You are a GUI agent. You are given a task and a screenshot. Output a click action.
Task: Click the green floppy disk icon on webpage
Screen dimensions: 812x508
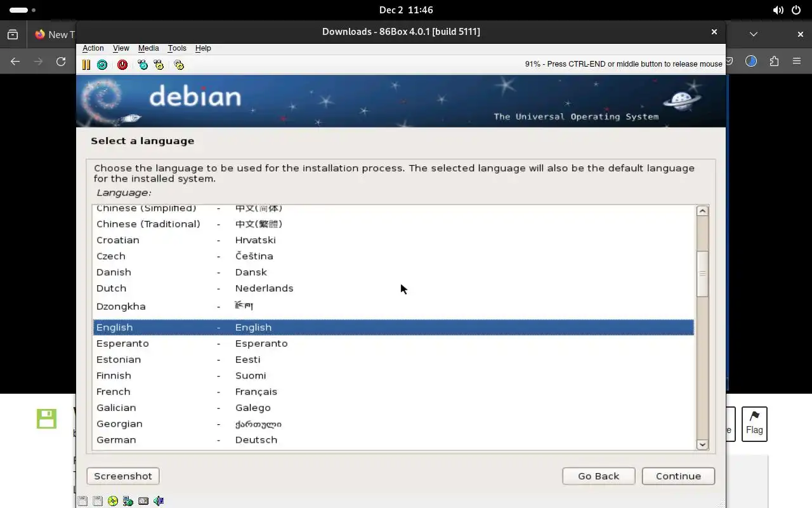tap(46, 418)
